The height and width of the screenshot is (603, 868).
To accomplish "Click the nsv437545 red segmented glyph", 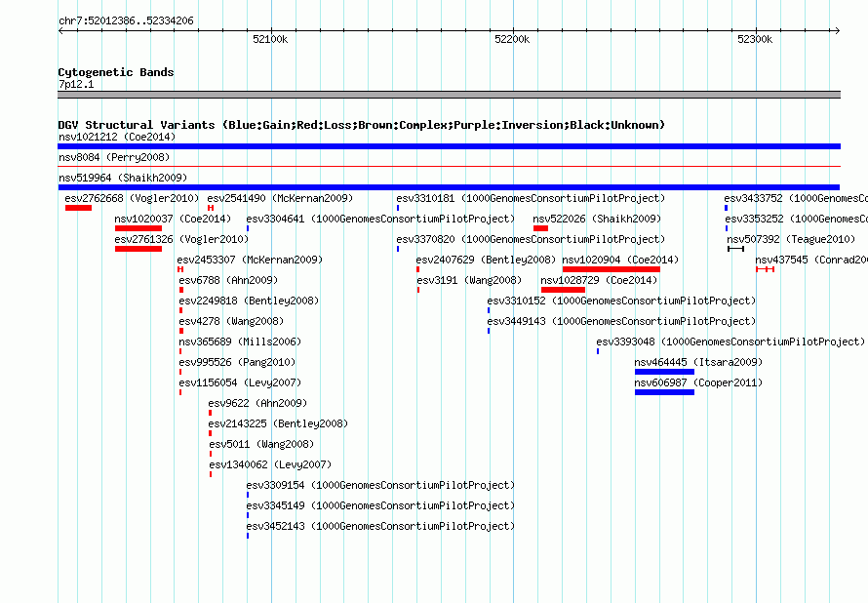I will 765,269.
